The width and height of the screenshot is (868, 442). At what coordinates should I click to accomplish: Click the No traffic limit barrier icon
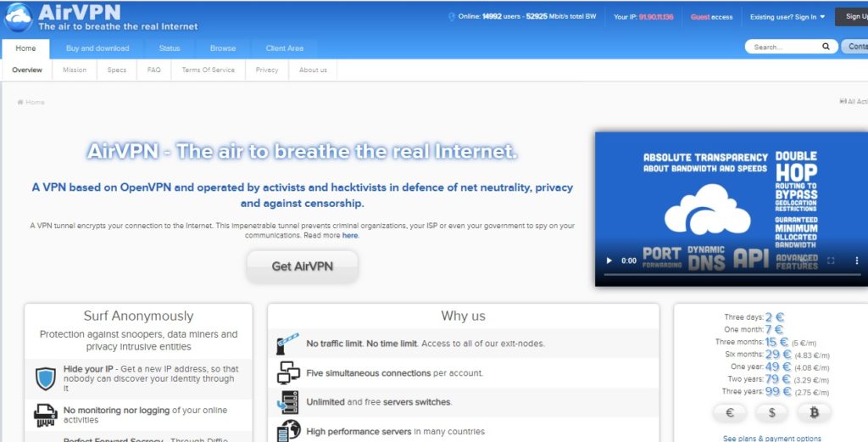pos(288,344)
